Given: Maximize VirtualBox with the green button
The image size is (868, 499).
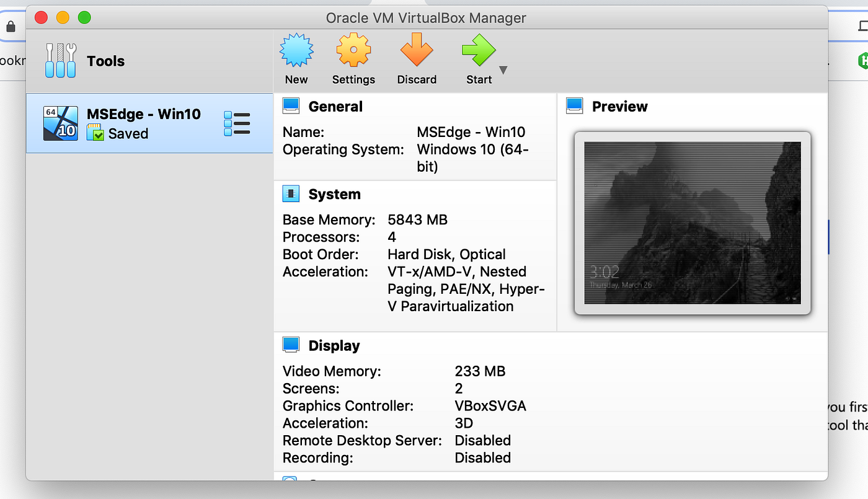Looking at the screenshot, I should (84, 17).
